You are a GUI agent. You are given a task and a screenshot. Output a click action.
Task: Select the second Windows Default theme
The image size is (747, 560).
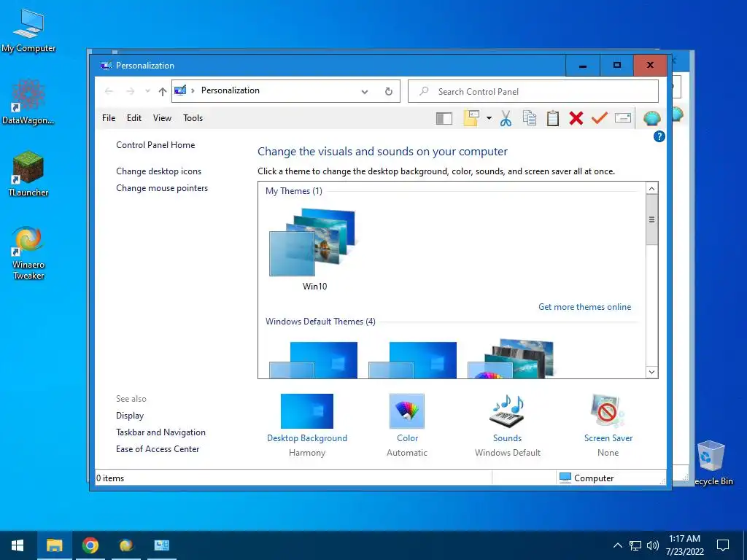(413, 360)
